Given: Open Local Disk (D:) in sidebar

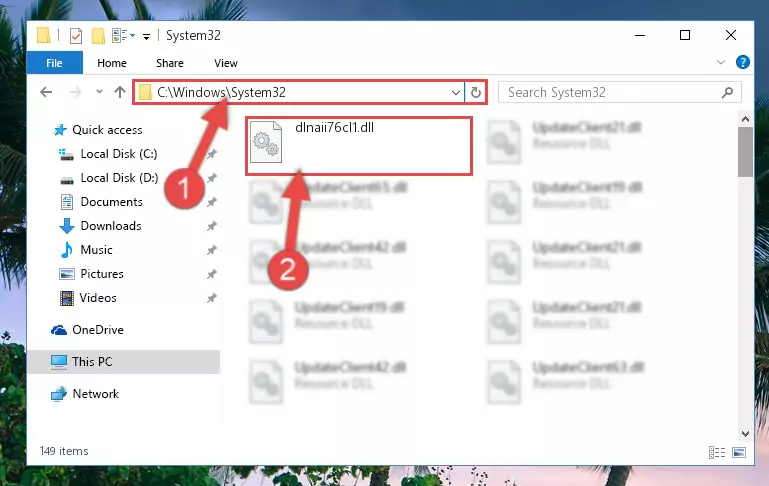Looking at the screenshot, I should [119, 178].
